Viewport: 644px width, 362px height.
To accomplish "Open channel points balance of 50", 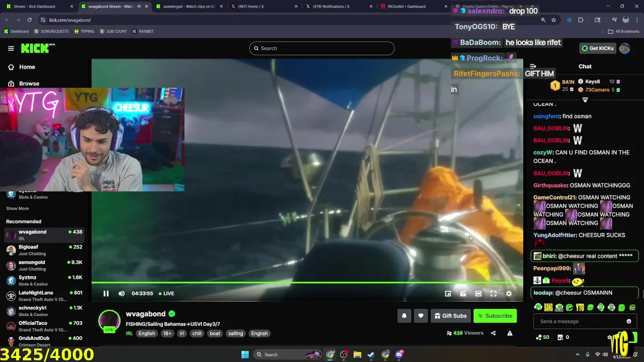I will click(543, 337).
